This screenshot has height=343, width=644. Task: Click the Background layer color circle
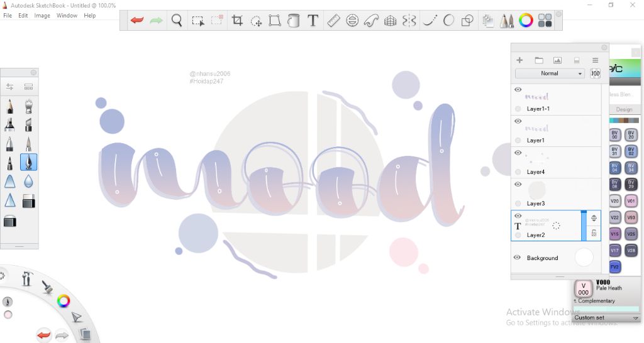584,258
